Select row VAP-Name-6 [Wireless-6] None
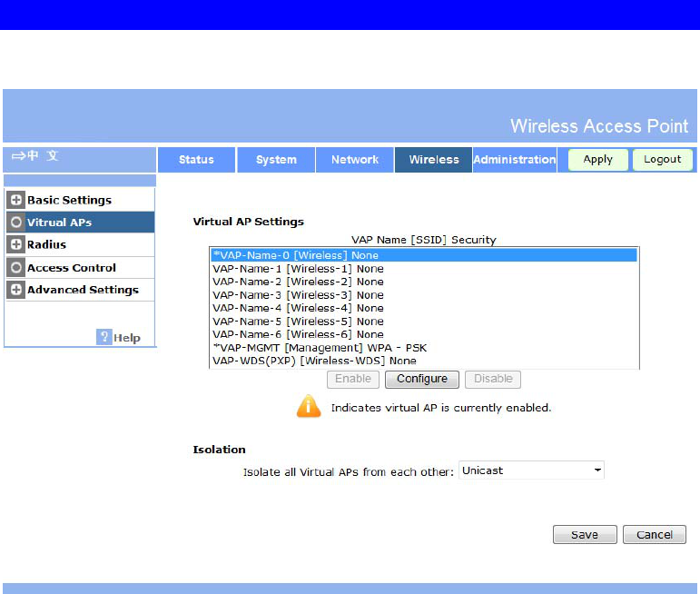700x594 pixels. (x=424, y=334)
